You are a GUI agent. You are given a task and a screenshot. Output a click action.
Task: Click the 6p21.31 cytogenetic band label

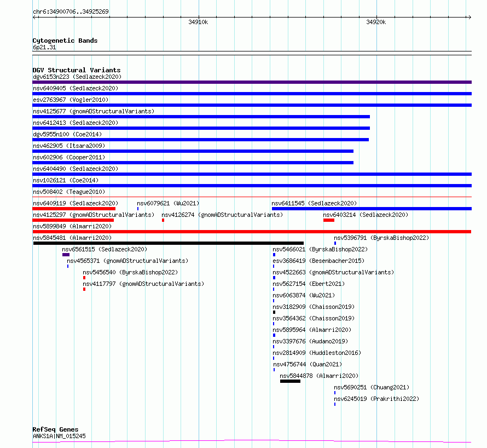[x=44, y=47]
